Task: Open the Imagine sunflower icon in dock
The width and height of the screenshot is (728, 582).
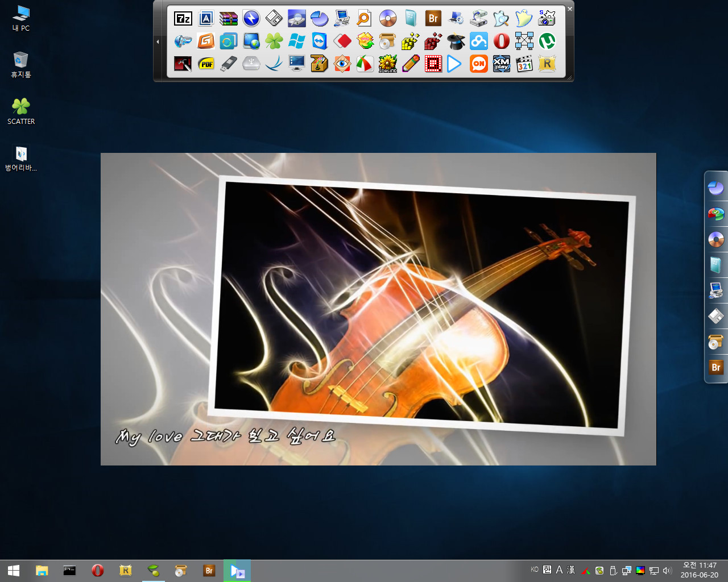Action: tap(388, 64)
